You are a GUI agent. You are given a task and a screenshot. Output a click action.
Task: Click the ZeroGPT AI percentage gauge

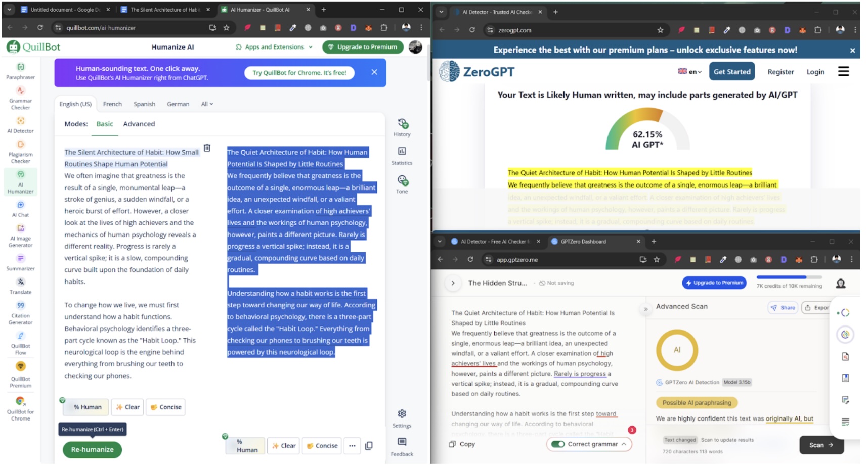[x=647, y=130]
